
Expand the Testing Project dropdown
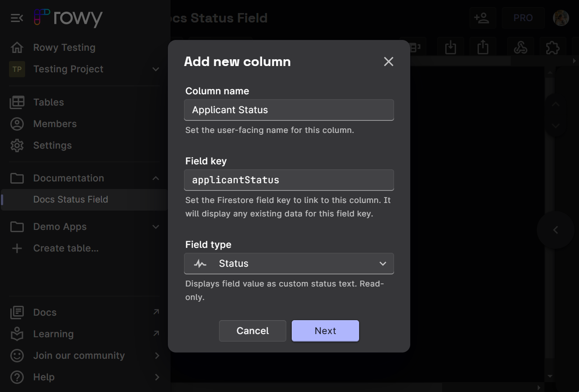pos(155,69)
